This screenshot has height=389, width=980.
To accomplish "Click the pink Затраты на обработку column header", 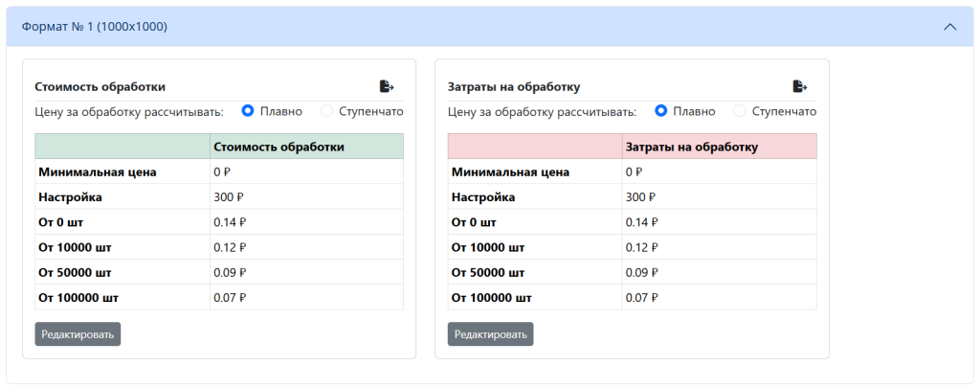I will (720, 147).
